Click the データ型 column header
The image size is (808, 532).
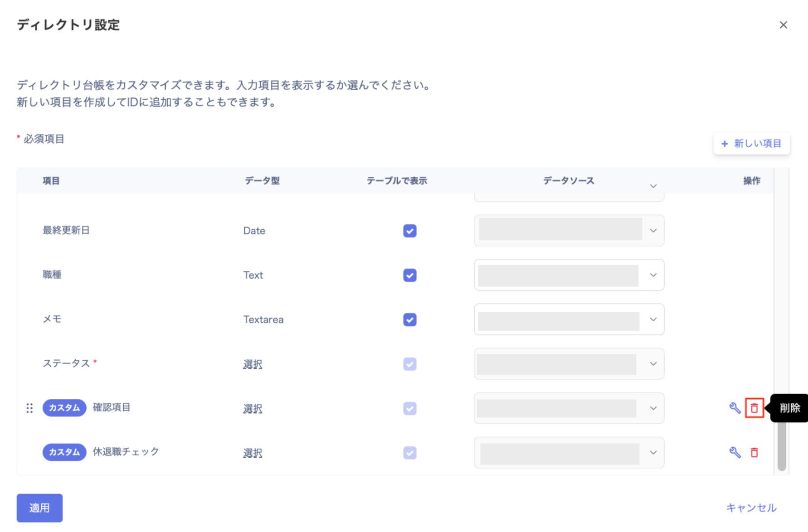tap(262, 181)
